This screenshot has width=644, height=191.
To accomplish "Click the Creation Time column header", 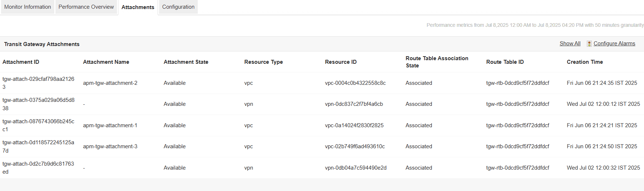I will click(x=585, y=62).
